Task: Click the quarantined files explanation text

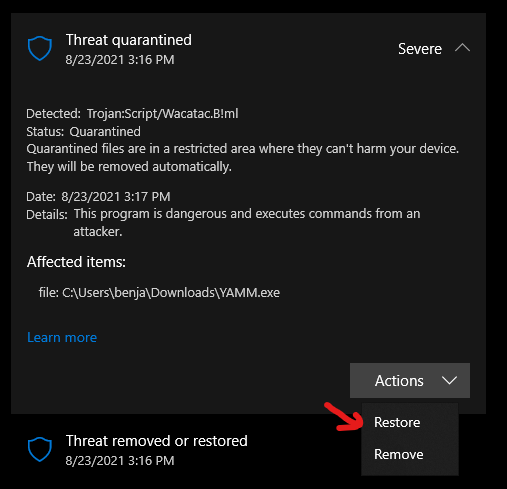Action: 243,158
